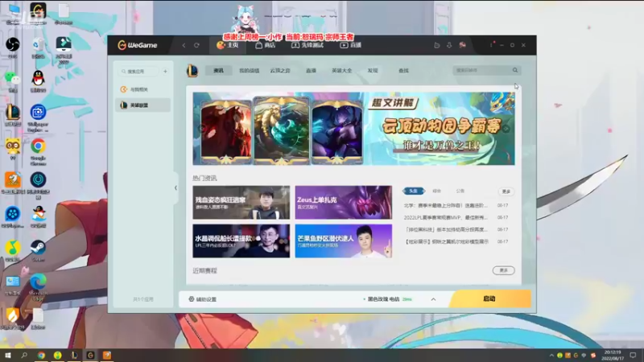Image resolution: width=644 pixels, height=362 pixels.
Task: Refresh the WeGame page
Action: pyautogui.click(x=196, y=45)
